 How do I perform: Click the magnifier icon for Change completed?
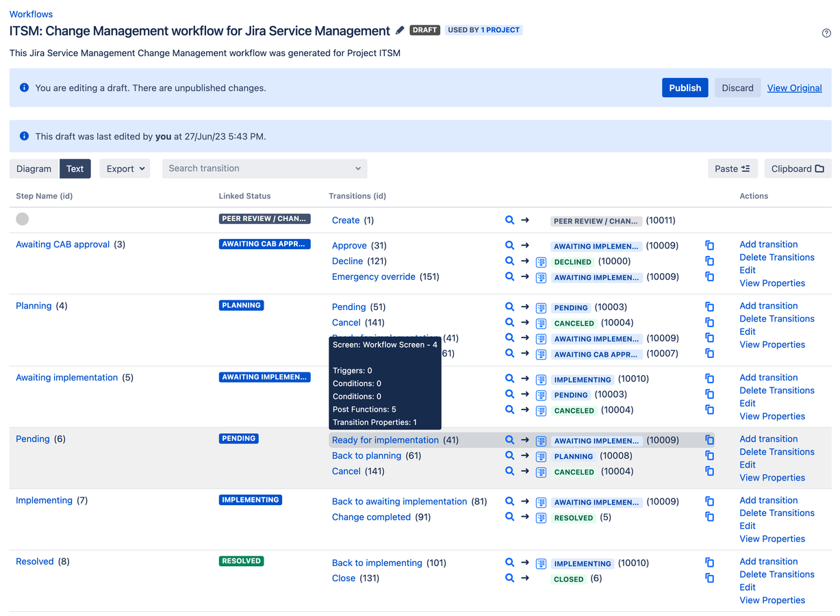click(509, 517)
